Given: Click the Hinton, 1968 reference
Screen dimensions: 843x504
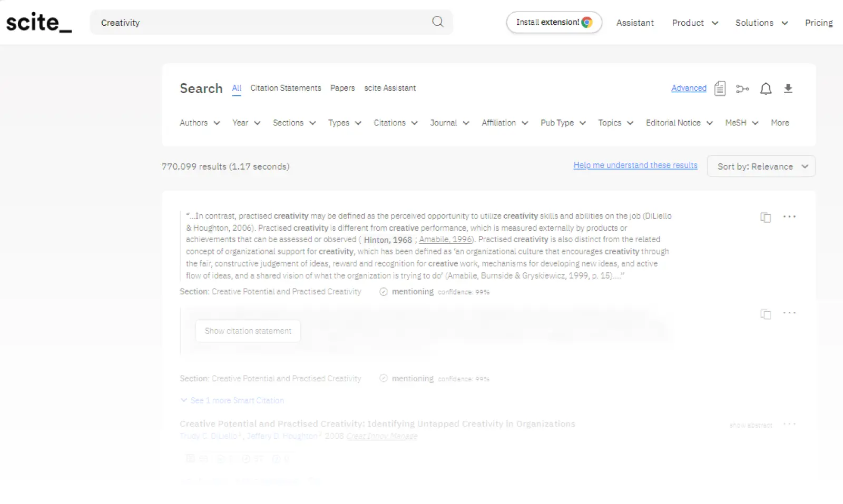Looking at the screenshot, I should point(388,240).
